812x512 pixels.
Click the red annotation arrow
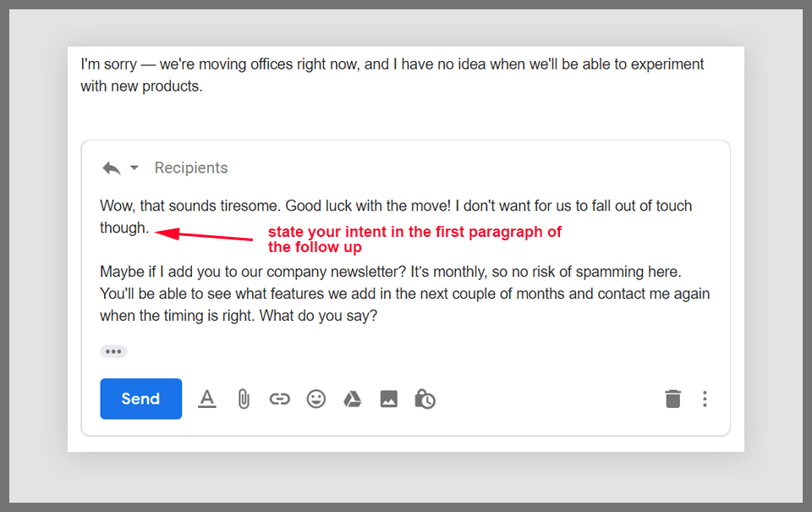click(x=205, y=234)
